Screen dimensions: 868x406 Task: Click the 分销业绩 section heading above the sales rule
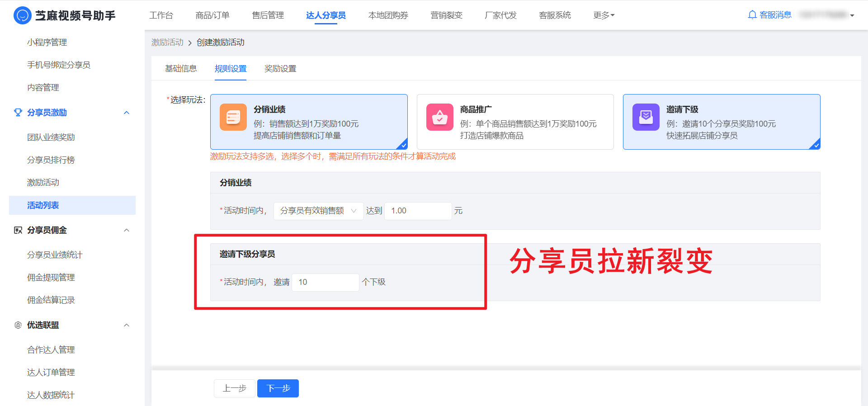pos(236,183)
